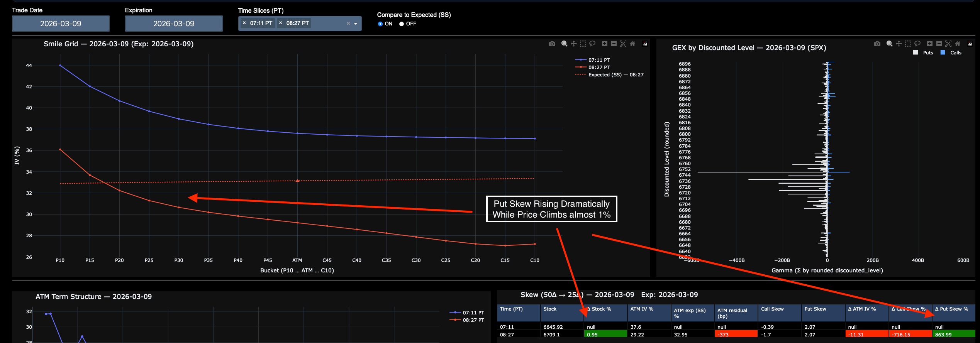Toggle 07:11 PT trace in Smile Grid legend
This screenshot has width=980, height=343.
coord(593,60)
